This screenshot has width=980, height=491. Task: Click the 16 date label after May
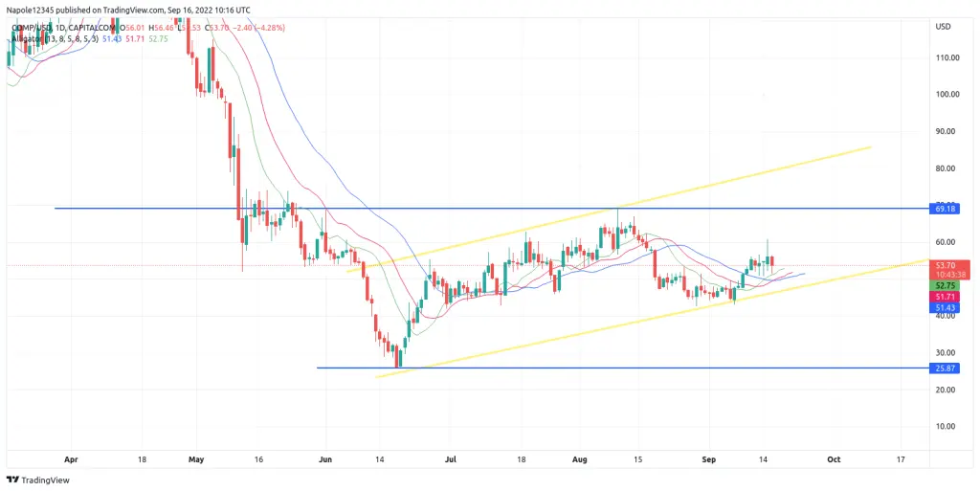tap(259, 458)
